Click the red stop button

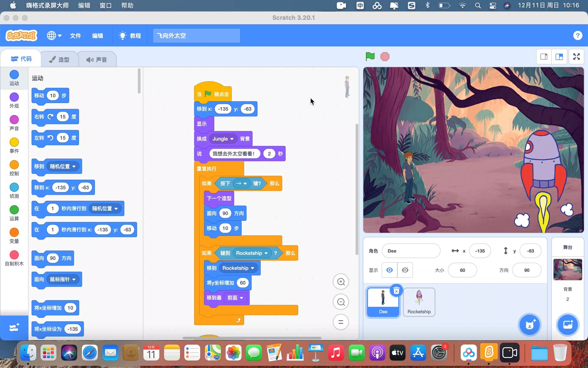tap(385, 57)
